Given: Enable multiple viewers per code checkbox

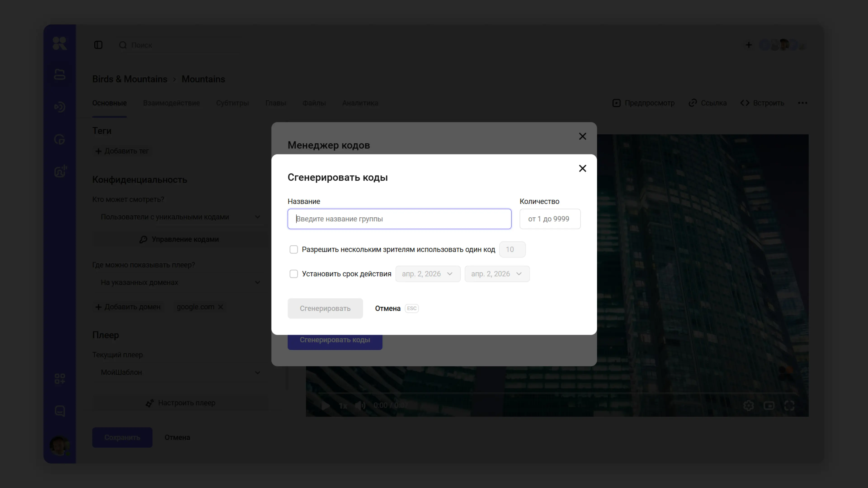Looking at the screenshot, I should (x=293, y=250).
